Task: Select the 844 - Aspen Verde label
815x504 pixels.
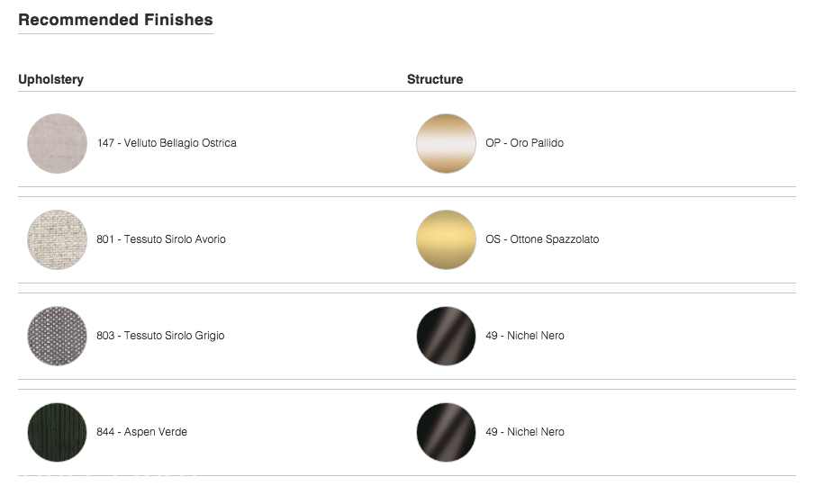Action: click(142, 432)
